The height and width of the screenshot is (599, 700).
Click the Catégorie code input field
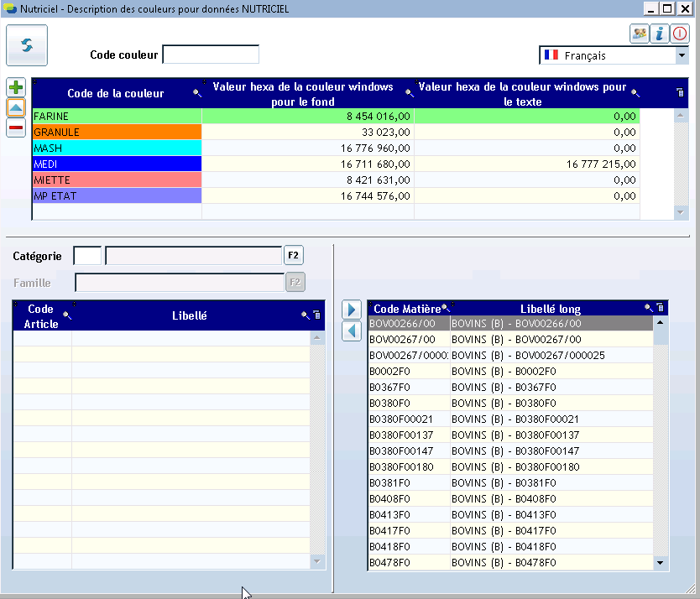87,256
